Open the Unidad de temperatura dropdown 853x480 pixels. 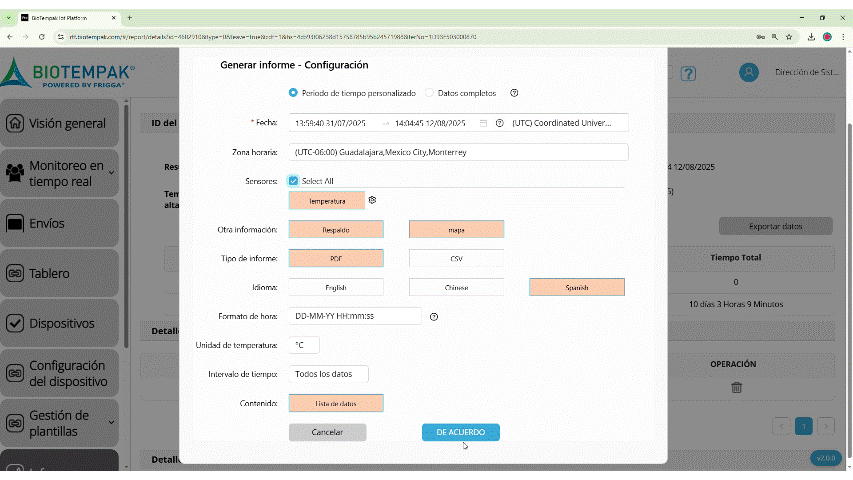coord(304,345)
